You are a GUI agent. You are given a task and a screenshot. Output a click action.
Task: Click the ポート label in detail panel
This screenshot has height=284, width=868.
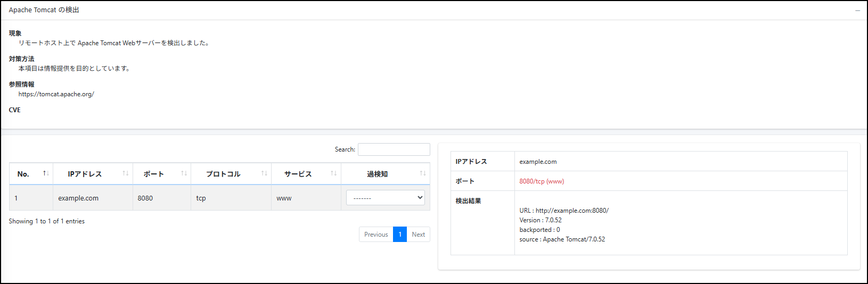coord(465,181)
